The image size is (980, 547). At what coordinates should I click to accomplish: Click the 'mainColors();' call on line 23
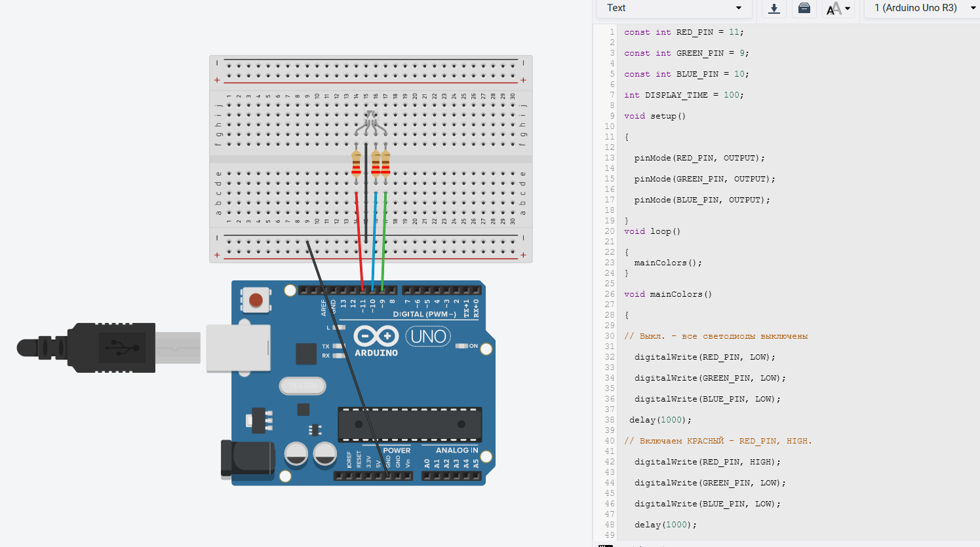pyautogui.click(x=668, y=263)
